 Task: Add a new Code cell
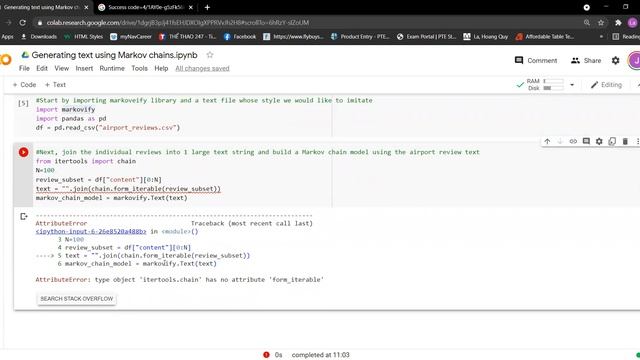point(24,84)
